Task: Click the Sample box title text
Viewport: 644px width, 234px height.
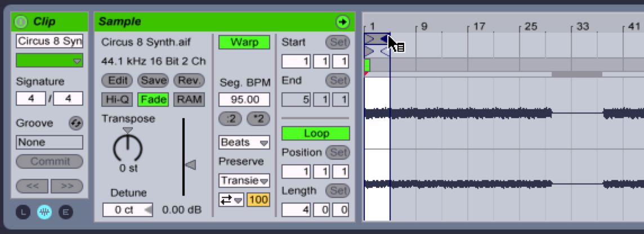Action: click(x=119, y=21)
